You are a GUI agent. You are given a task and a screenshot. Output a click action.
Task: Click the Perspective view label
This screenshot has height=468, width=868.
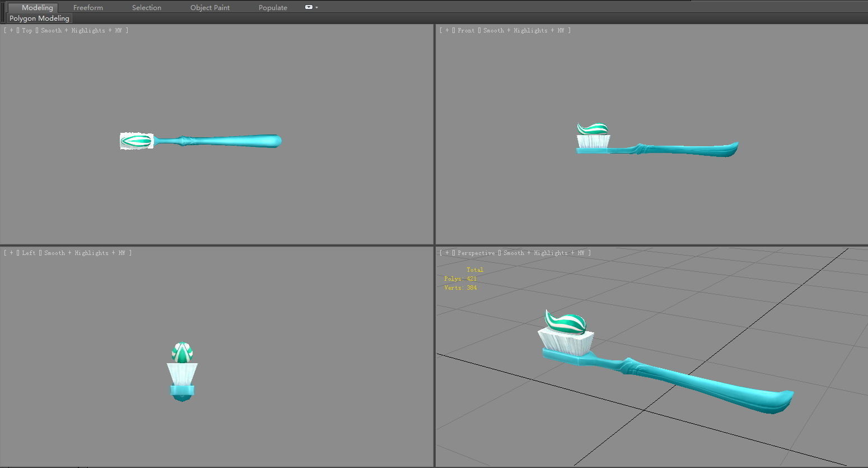click(x=476, y=253)
